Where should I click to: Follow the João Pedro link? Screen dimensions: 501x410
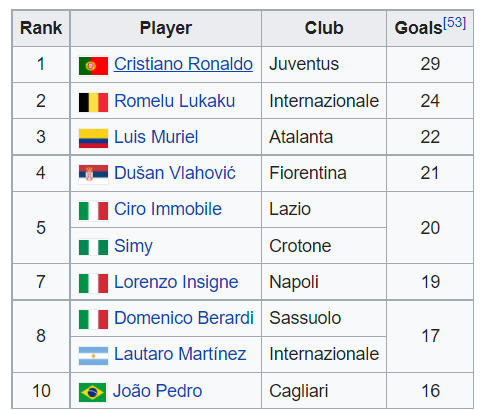158,391
